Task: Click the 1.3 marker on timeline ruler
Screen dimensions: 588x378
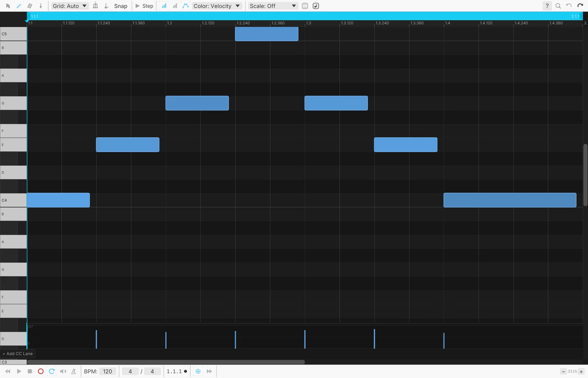Action: click(309, 23)
